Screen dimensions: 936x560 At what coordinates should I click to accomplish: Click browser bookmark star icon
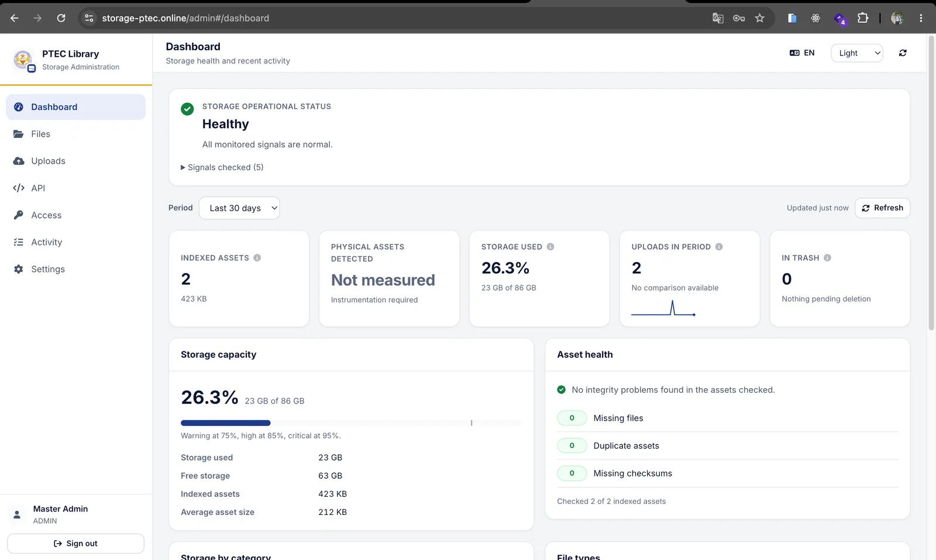pos(759,18)
